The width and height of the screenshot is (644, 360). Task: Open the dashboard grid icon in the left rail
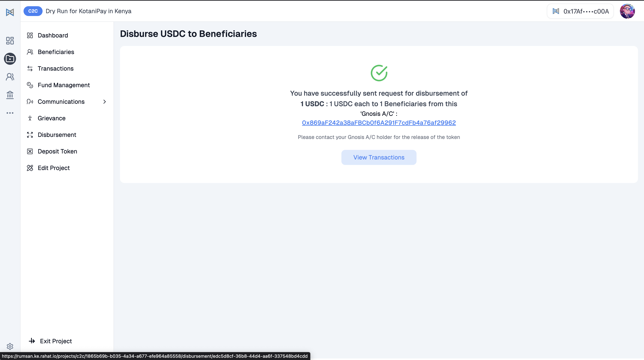click(10, 40)
